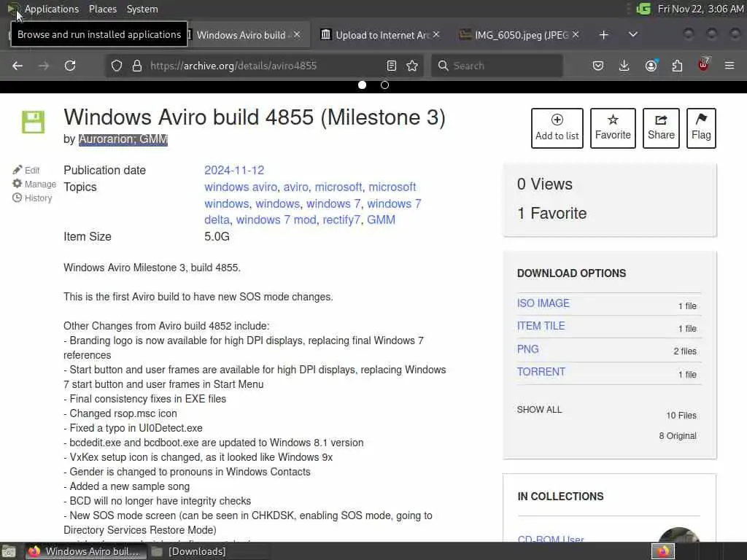Open the Aurorarion; GMM author link

(x=123, y=139)
